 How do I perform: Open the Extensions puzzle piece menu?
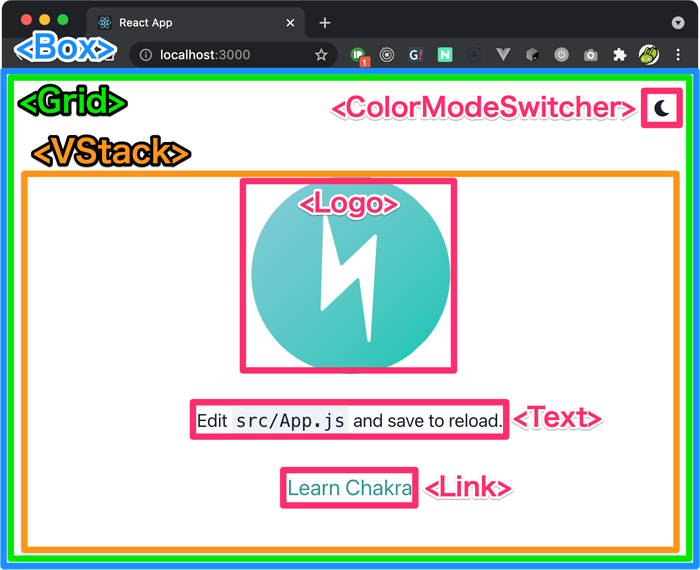[x=620, y=55]
